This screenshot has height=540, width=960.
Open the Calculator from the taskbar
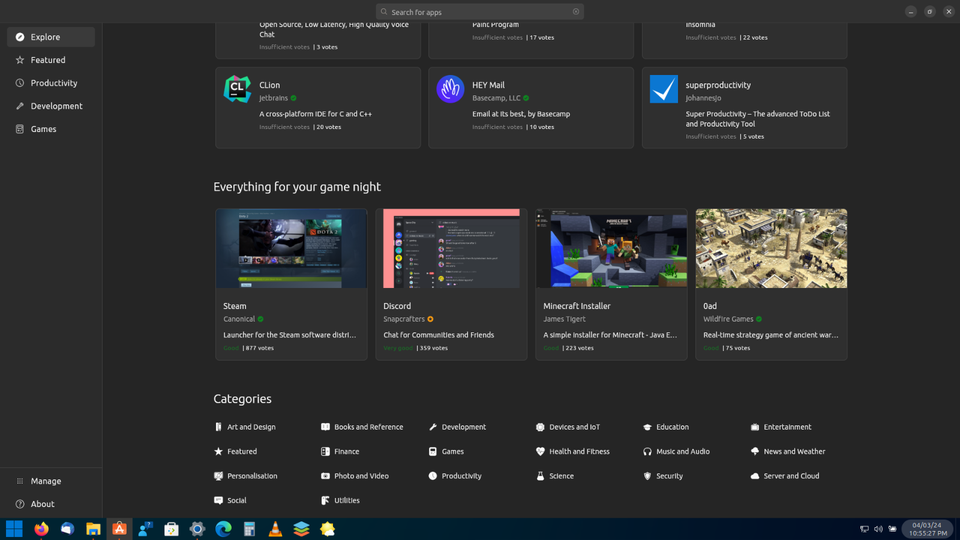[249, 529]
